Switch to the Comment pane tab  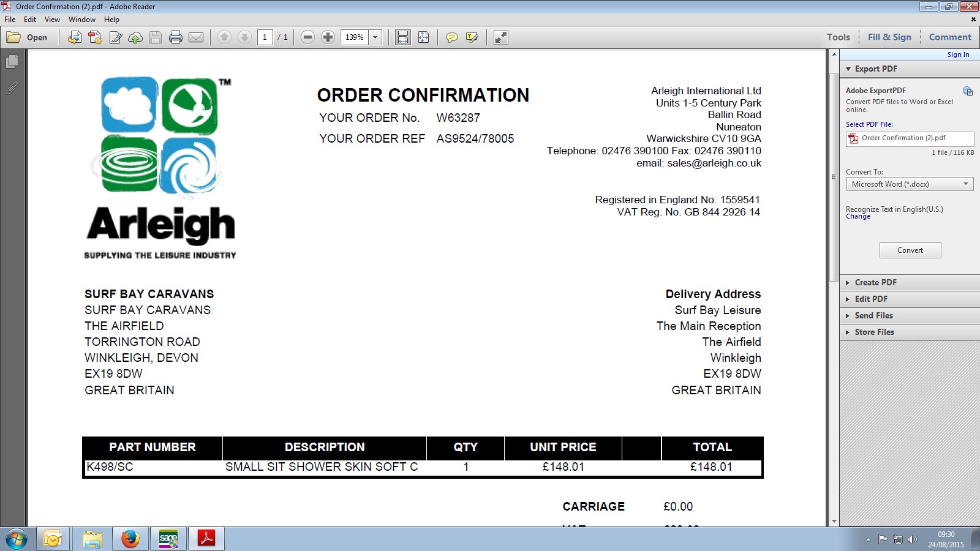[950, 37]
